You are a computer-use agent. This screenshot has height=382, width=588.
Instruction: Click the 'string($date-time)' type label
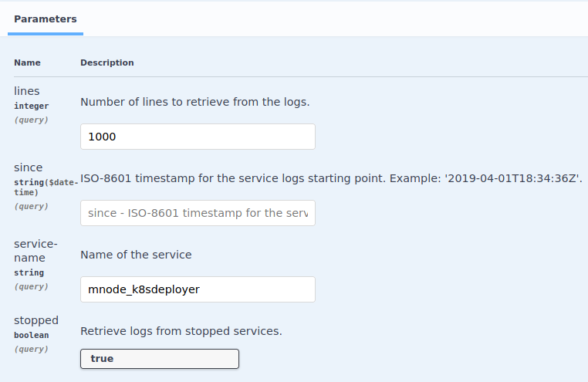point(46,188)
